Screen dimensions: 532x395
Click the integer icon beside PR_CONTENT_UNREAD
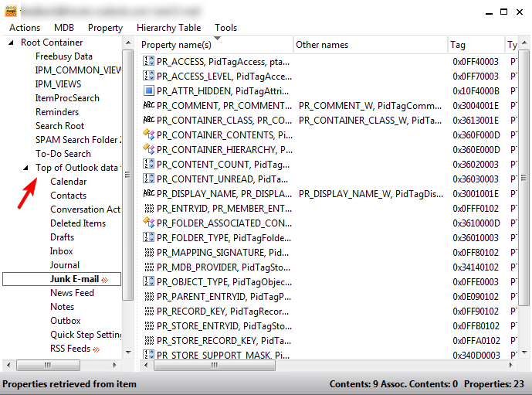[148, 179]
